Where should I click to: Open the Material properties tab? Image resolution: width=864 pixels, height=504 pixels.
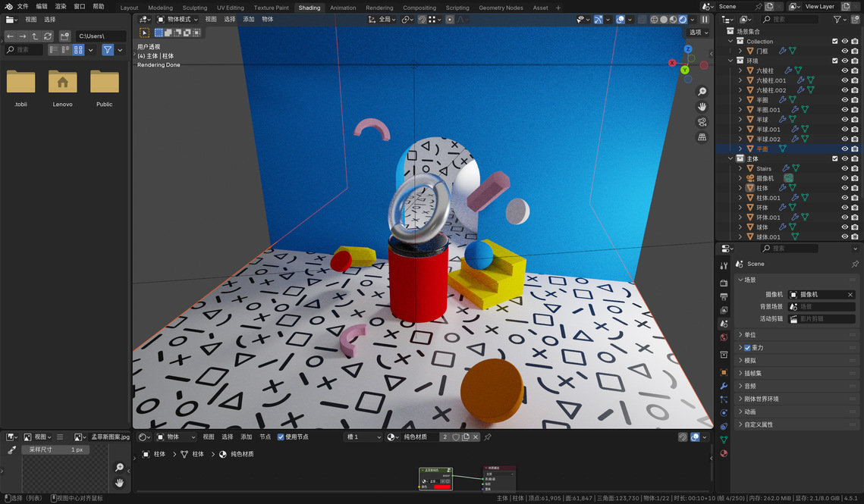(724, 453)
